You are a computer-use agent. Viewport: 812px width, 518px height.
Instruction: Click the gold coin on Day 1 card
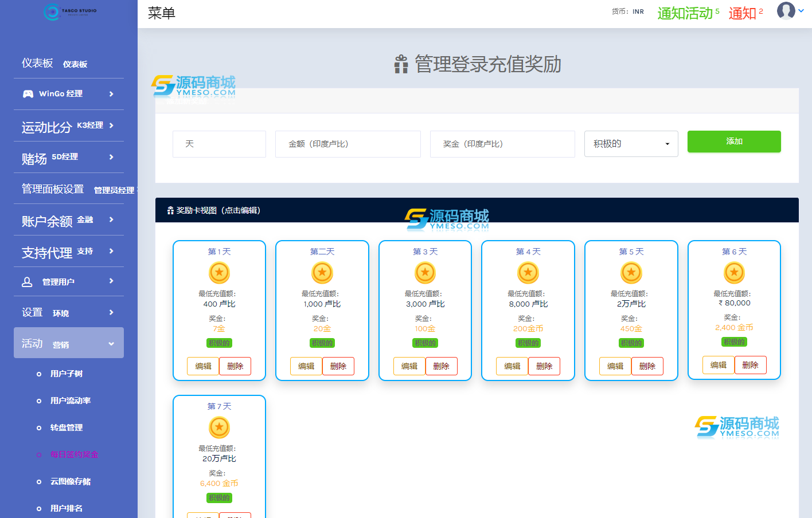tap(219, 273)
